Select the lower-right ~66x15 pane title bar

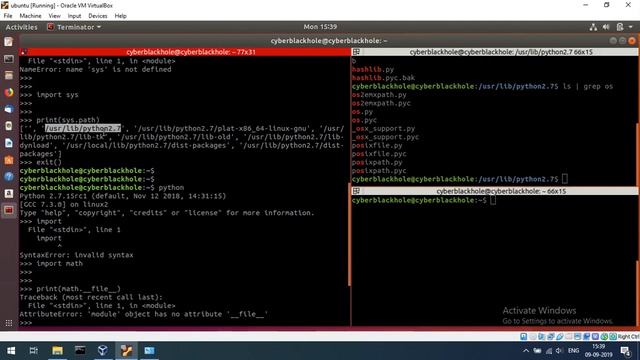tap(495, 191)
